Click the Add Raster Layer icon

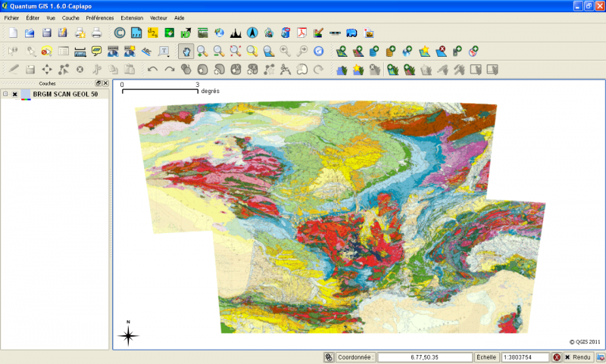coord(358,51)
